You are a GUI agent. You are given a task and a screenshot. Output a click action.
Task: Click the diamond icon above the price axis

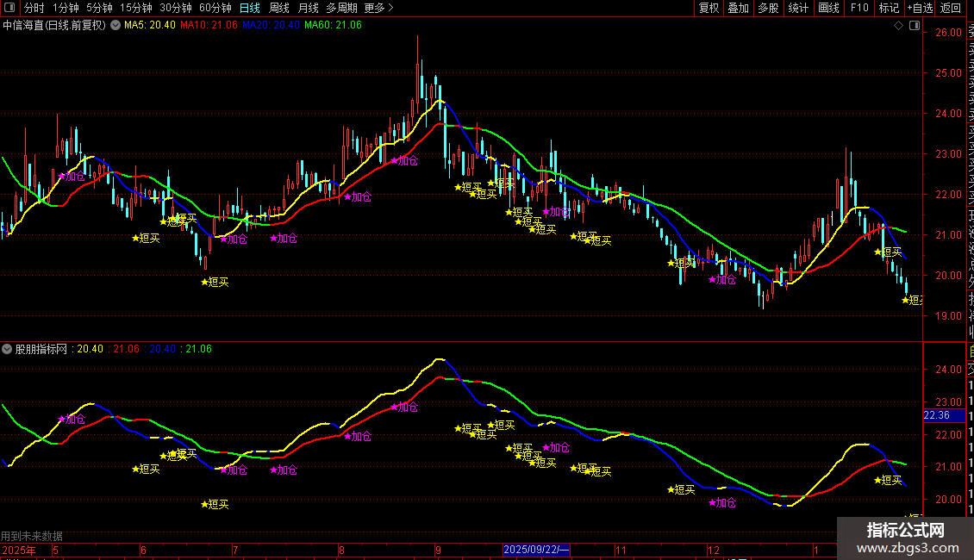[899, 26]
